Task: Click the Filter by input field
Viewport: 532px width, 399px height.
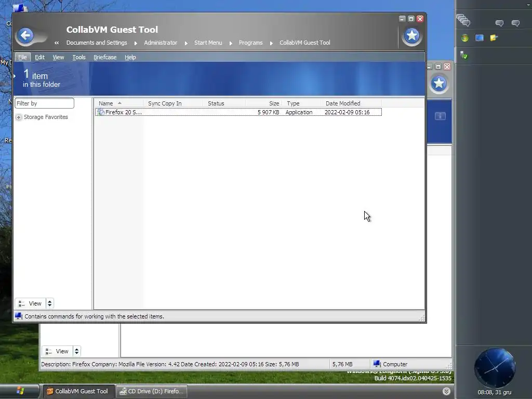Action: [x=45, y=103]
